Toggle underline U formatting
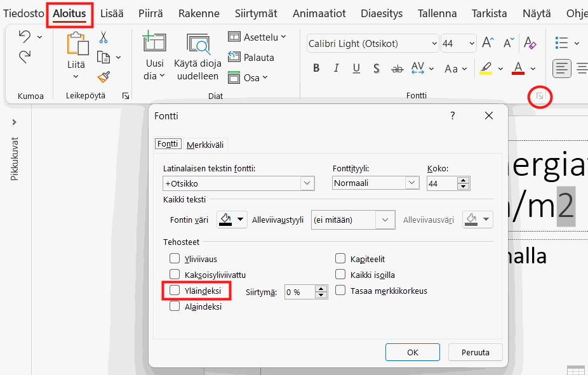 [356, 68]
